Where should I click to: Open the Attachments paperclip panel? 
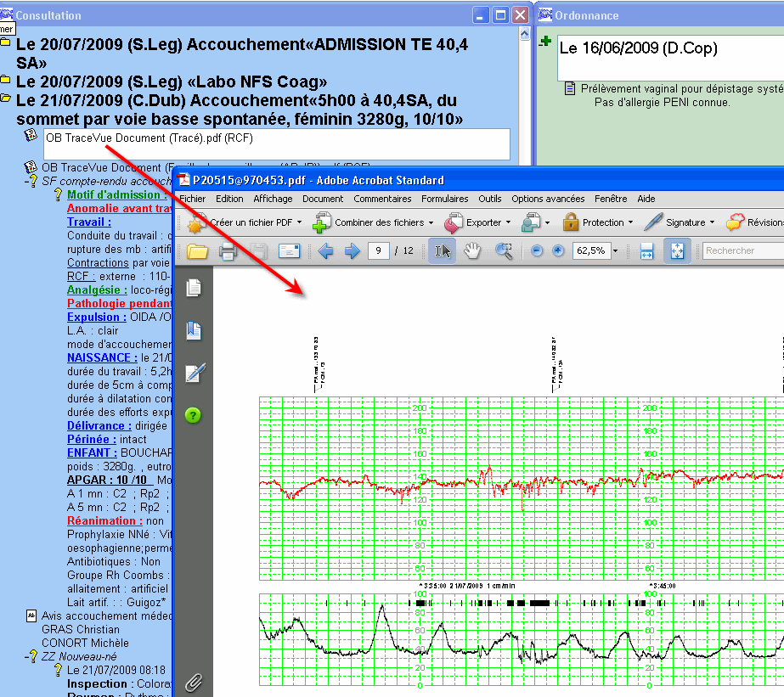point(194,683)
